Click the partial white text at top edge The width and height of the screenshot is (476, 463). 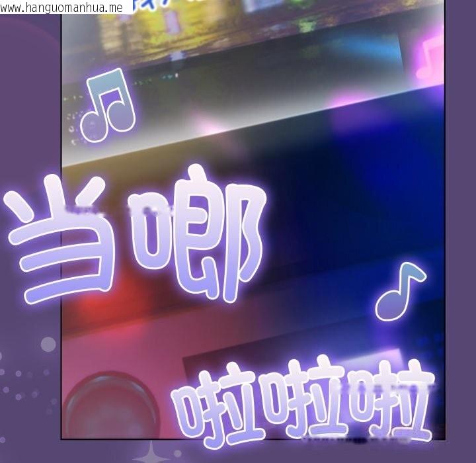159,5
